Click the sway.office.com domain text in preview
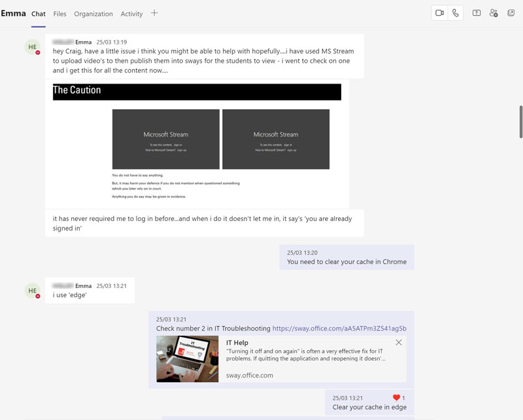 [x=250, y=376]
